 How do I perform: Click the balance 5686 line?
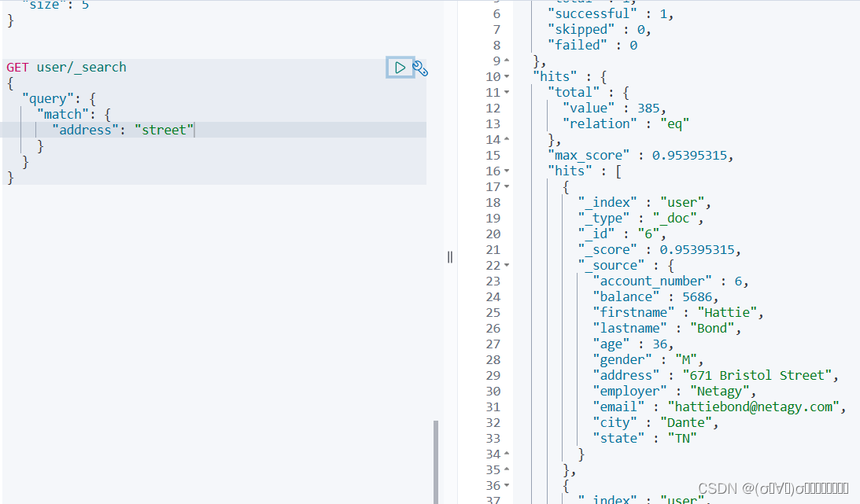point(655,297)
